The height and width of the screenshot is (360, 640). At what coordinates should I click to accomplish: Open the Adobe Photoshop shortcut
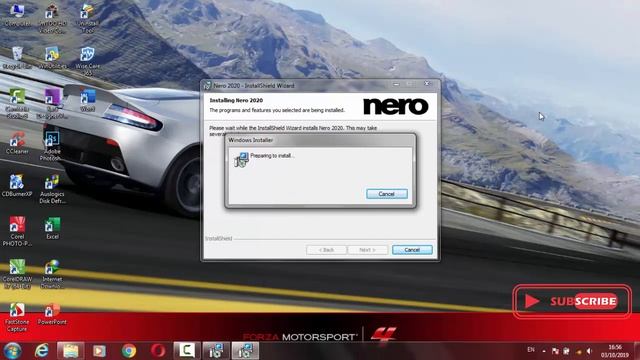52,146
